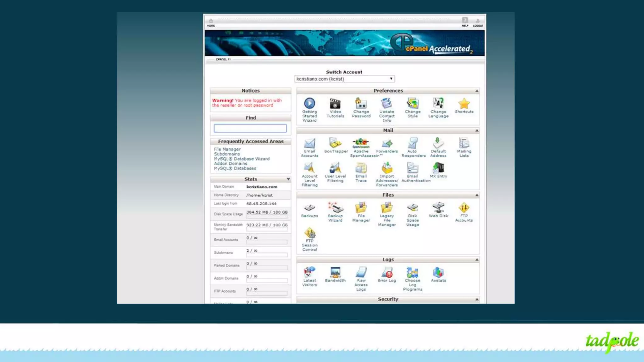Collapse the Preferences section

tap(477, 91)
